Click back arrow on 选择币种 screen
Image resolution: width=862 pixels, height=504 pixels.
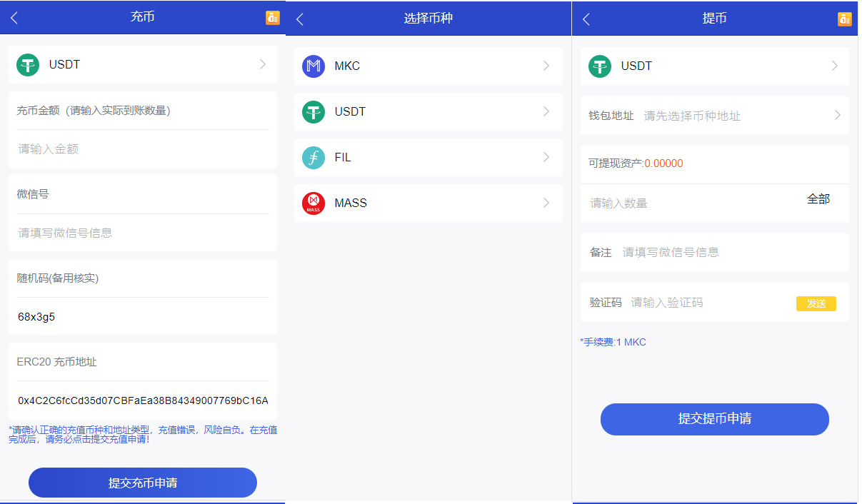click(x=300, y=19)
